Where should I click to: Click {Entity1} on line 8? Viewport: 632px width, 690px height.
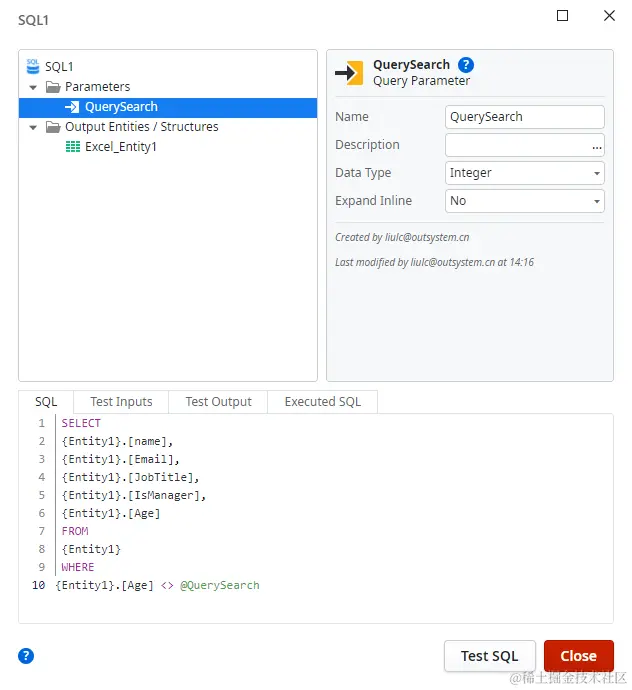[91, 549]
